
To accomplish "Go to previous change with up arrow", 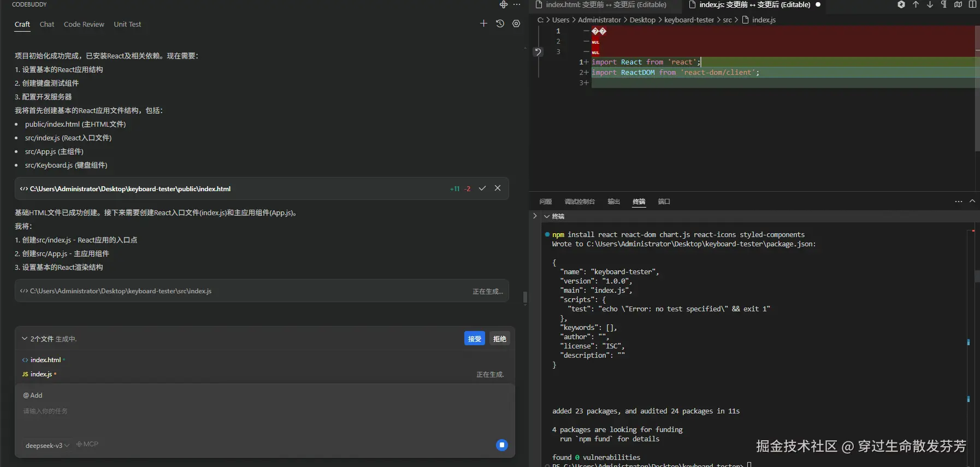I will (x=916, y=4).
